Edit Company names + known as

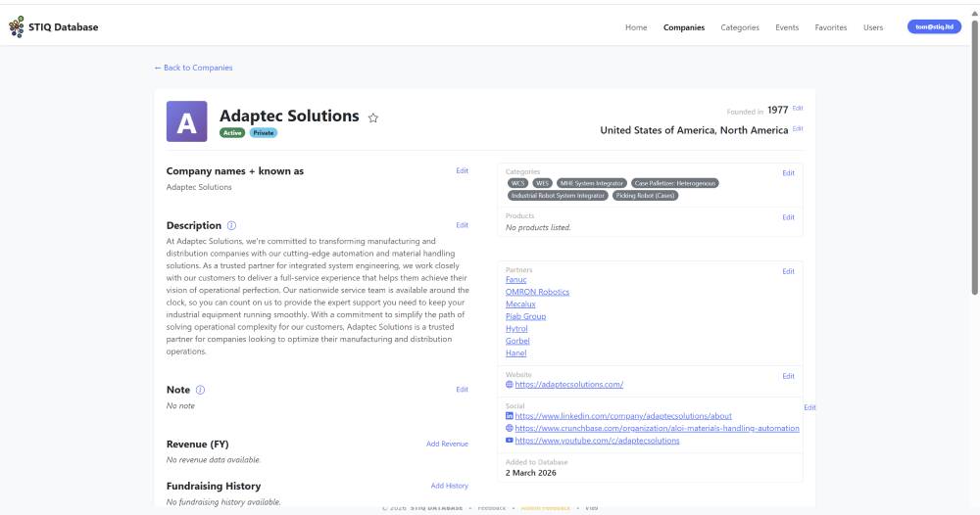pyautogui.click(x=462, y=170)
